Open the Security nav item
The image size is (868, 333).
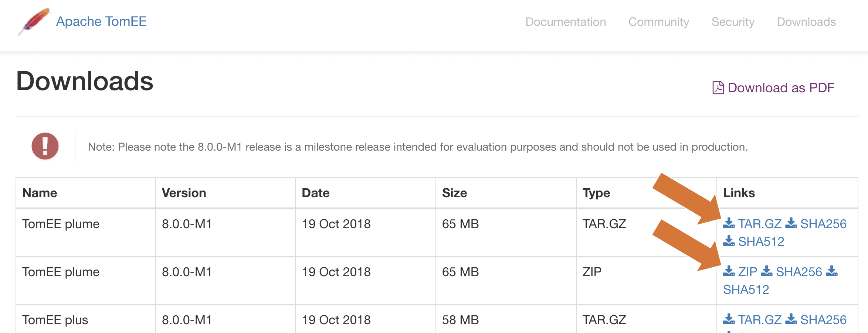coord(733,22)
